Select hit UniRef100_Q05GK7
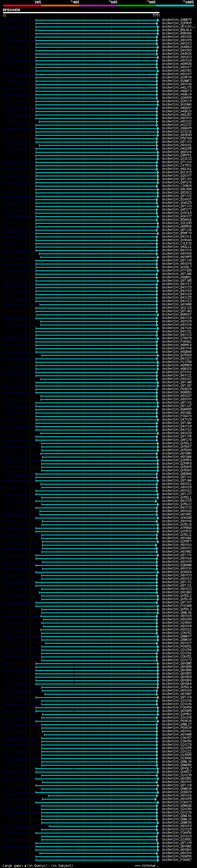The width and height of the screenshot is (197, 868). pos(177,447)
